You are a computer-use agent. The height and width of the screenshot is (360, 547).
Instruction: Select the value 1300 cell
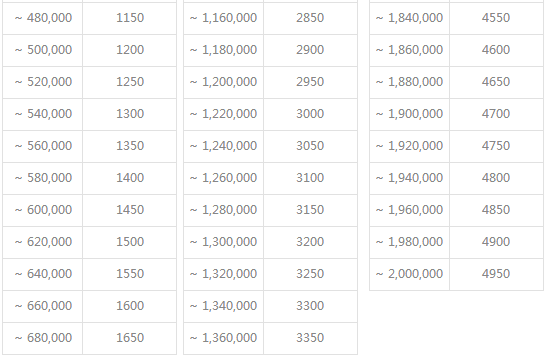[129, 114]
